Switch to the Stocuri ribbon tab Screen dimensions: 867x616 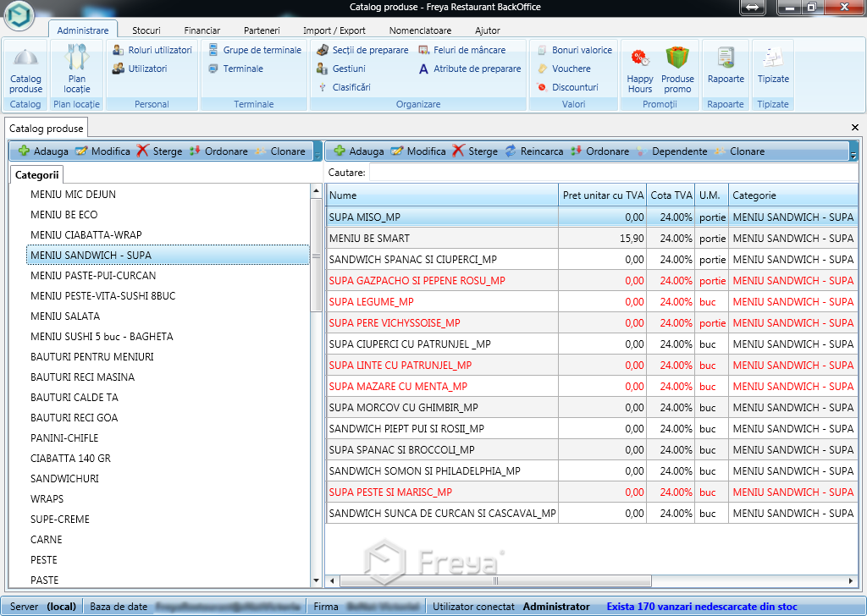point(146,30)
